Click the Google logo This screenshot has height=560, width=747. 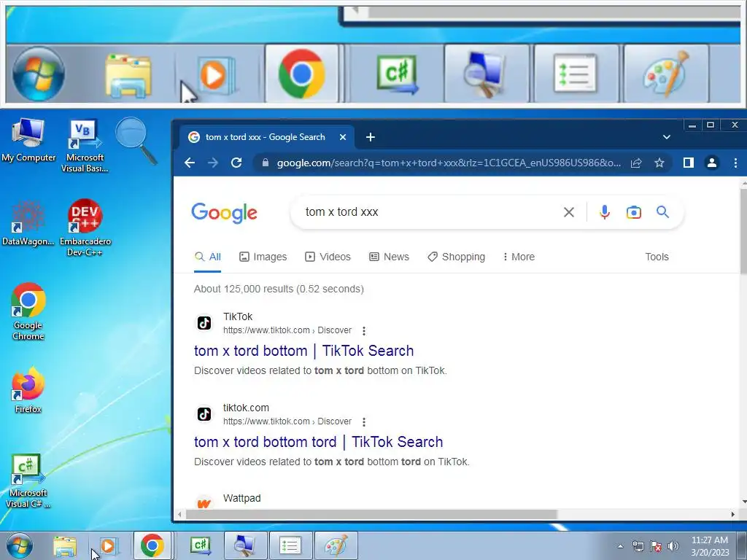click(x=225, y=212)
